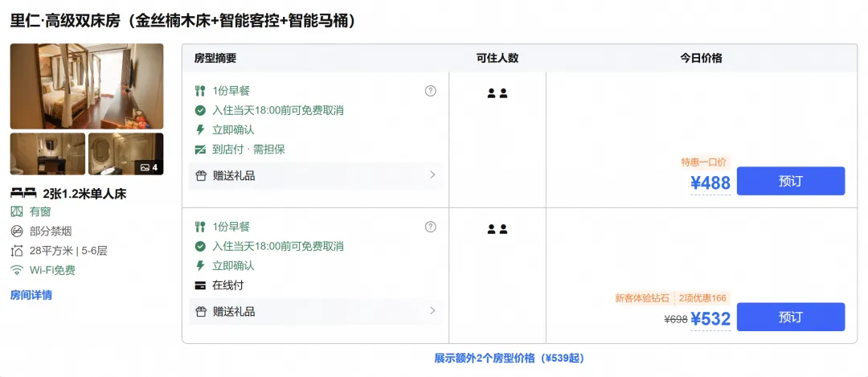Click the 部分禁烟 no-smoking icon
Viewport: 868px width, 377px height.
tap(17, 232)
